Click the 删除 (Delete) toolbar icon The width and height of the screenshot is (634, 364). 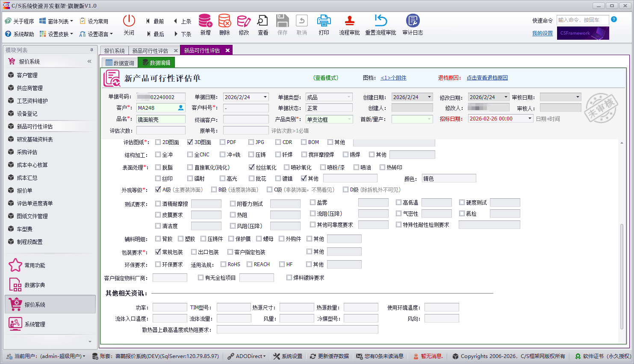pos(224,21)
